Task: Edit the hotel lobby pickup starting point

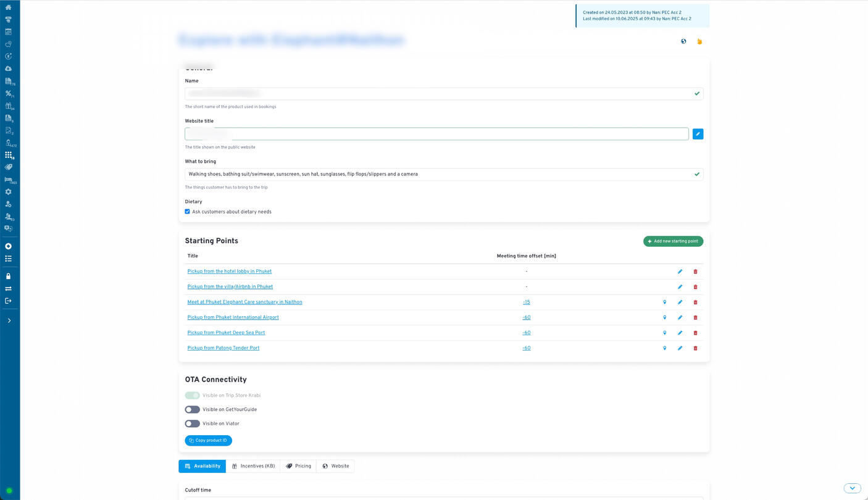Action: [x=680, y=272]
